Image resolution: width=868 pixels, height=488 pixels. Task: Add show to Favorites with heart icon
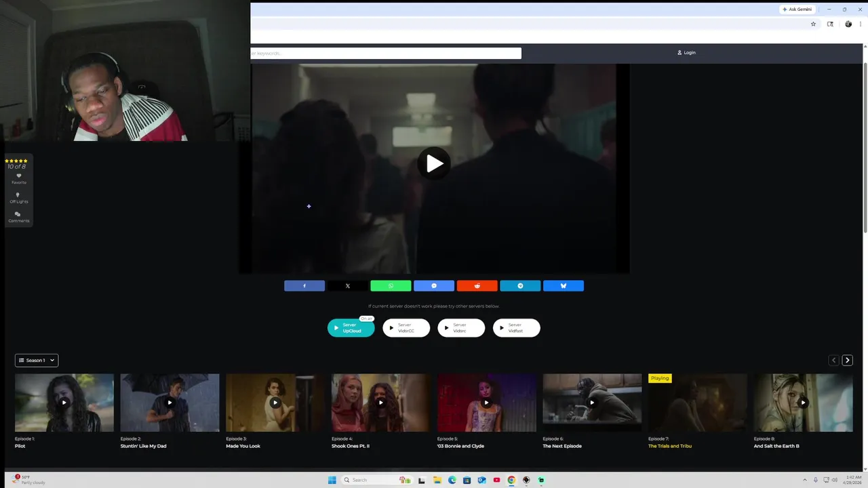pos(18,178)
